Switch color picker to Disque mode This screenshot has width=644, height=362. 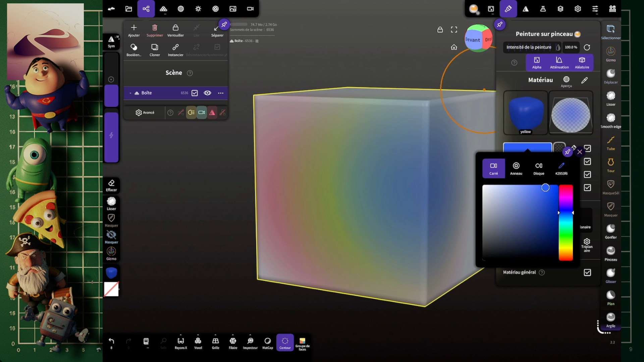[538, 168]
